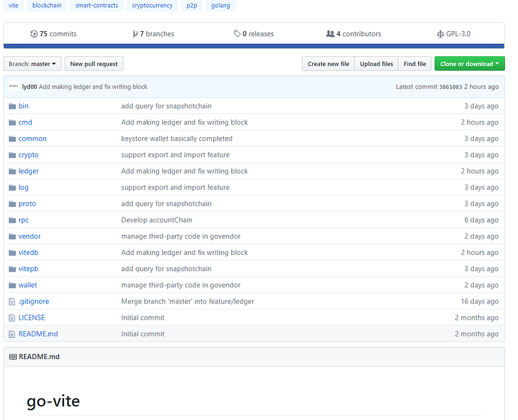Click the book icon beside README.md header
The height and width of the screenshot is (420, 518).
(x=13, y=357)
